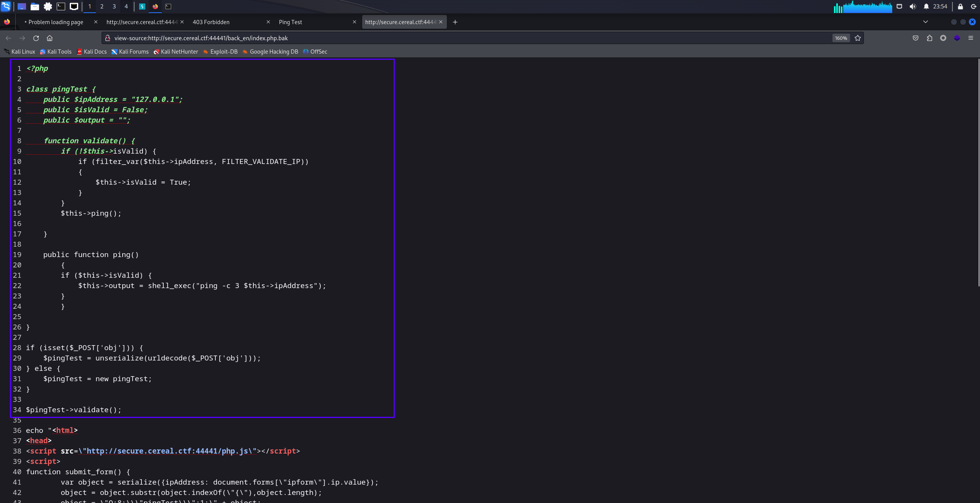The width and height of the screenshot is (980, 503).
Task: Open Exploit-DB bookmark
Action: click(220, 52)
